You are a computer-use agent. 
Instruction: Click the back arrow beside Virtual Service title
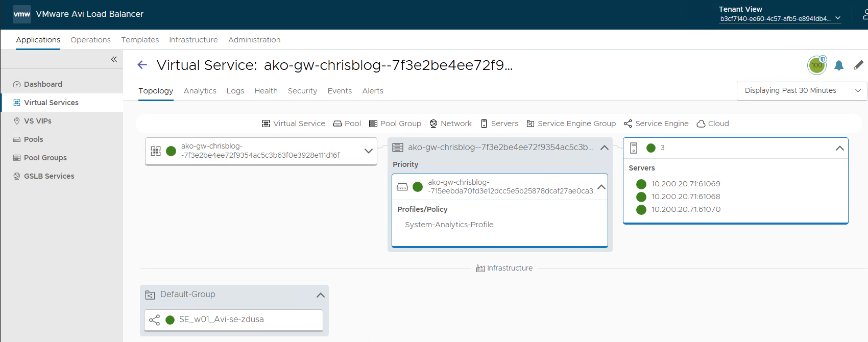(142, 65)
